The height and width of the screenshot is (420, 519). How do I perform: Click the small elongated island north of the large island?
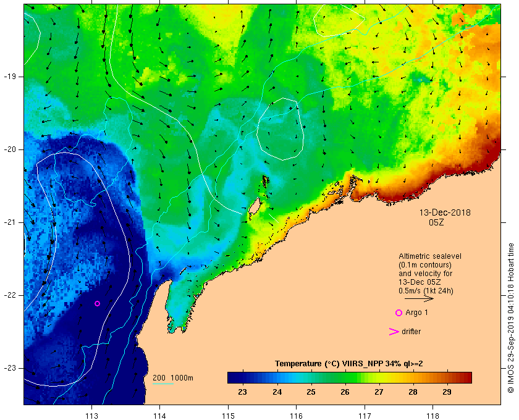(x=265, y=182)
